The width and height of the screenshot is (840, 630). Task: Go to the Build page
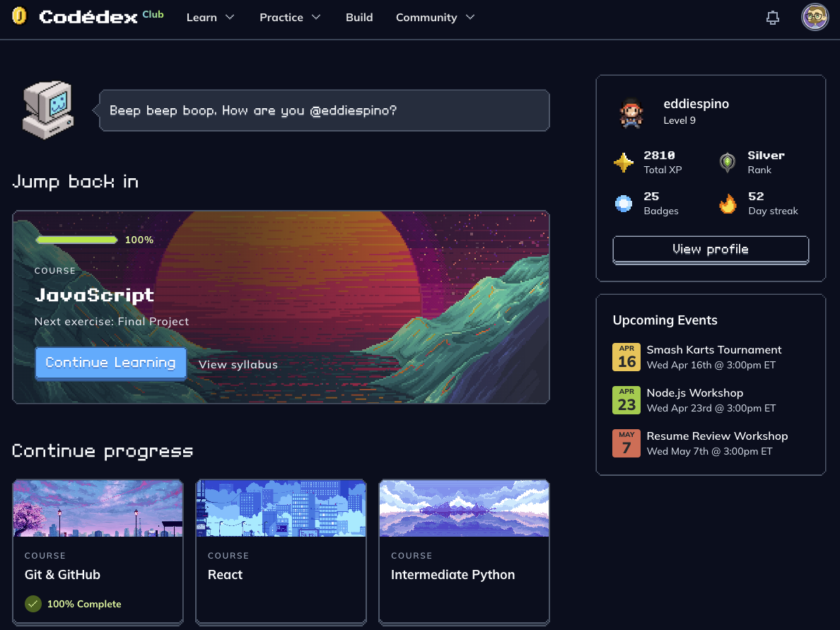click(x=359, y=17)
